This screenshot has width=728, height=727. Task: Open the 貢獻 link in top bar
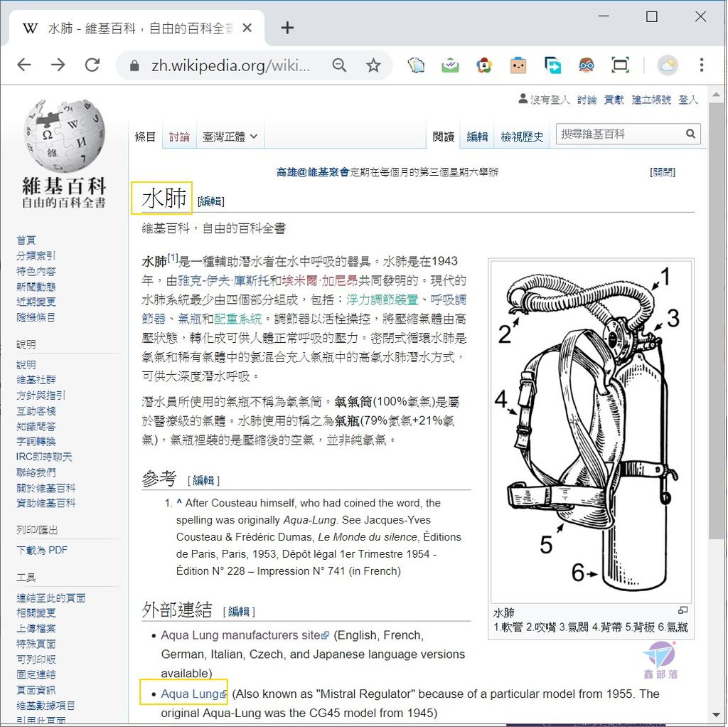(x=614, y=100)
